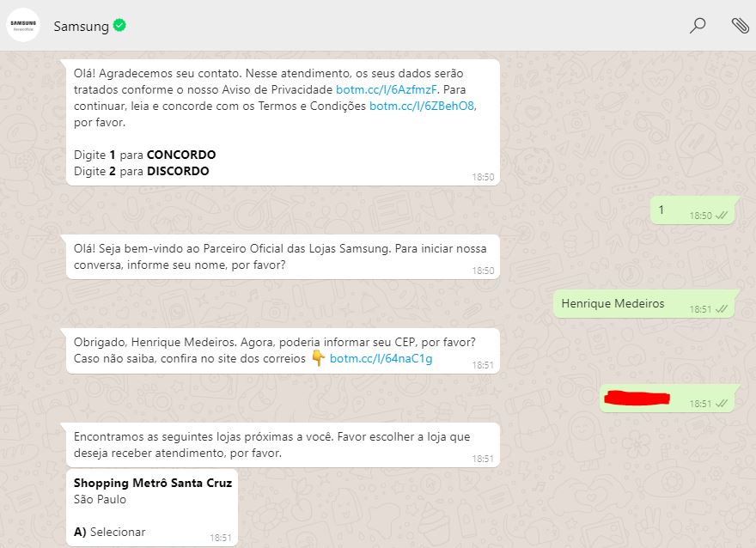Open the paperclip attachment menu

740,25
